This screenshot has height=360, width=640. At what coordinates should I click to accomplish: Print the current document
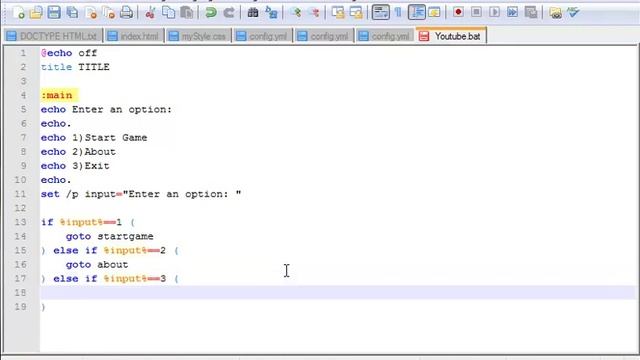click(127, 13)
